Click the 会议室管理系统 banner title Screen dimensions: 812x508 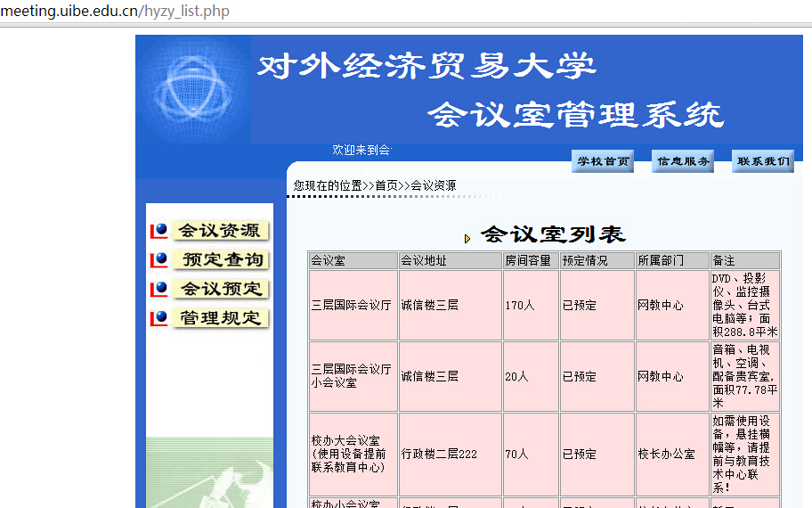[575, 115]
